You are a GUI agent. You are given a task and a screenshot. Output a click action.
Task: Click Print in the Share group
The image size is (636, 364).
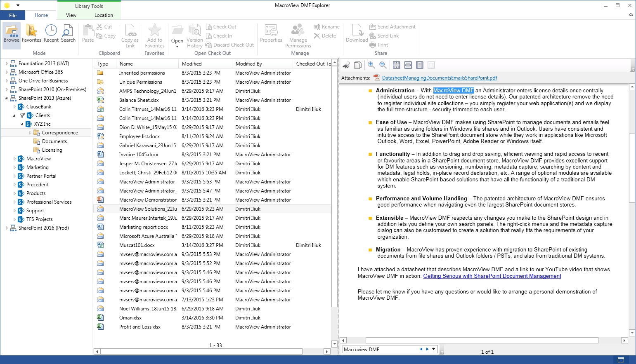coord(379,45)
